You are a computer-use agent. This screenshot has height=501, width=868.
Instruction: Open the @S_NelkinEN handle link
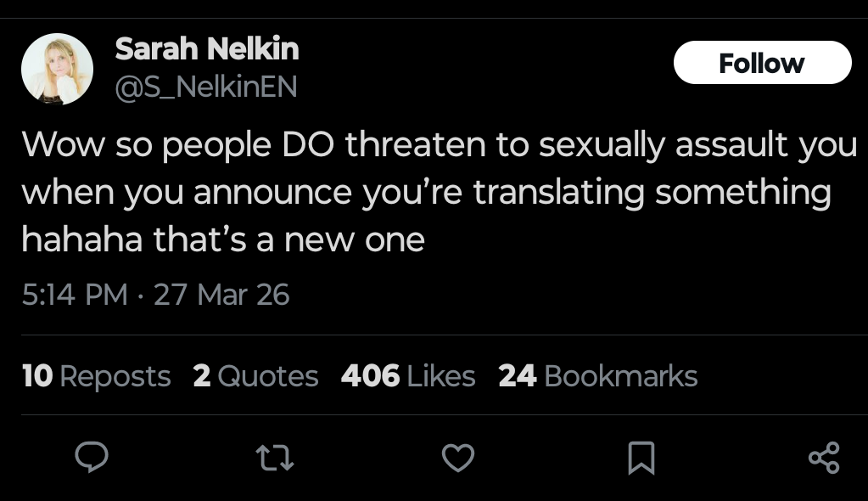[x=205, y=87]
